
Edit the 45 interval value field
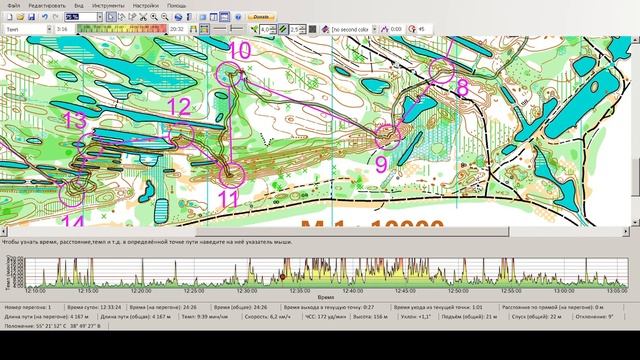424,29
